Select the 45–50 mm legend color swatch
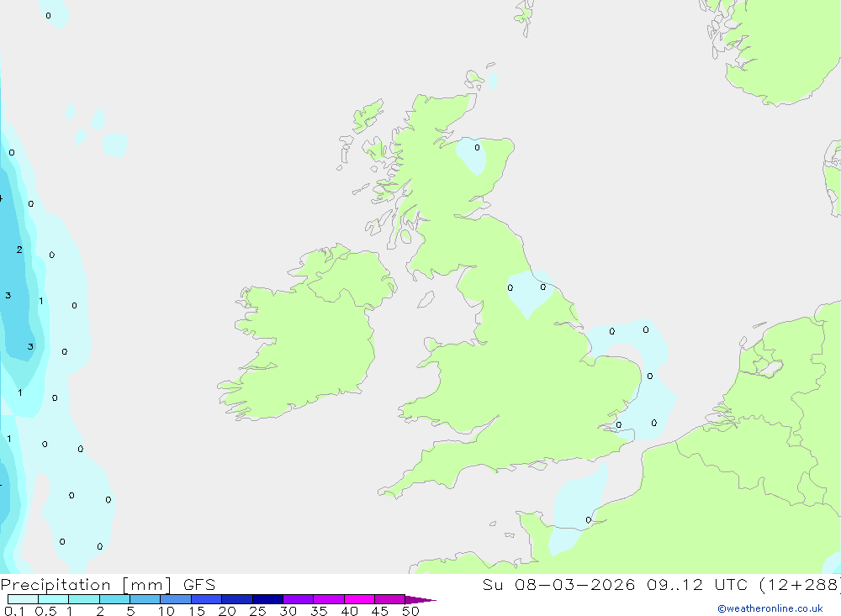The width and height of the screenshot is (841, 616). click(389, 599)
